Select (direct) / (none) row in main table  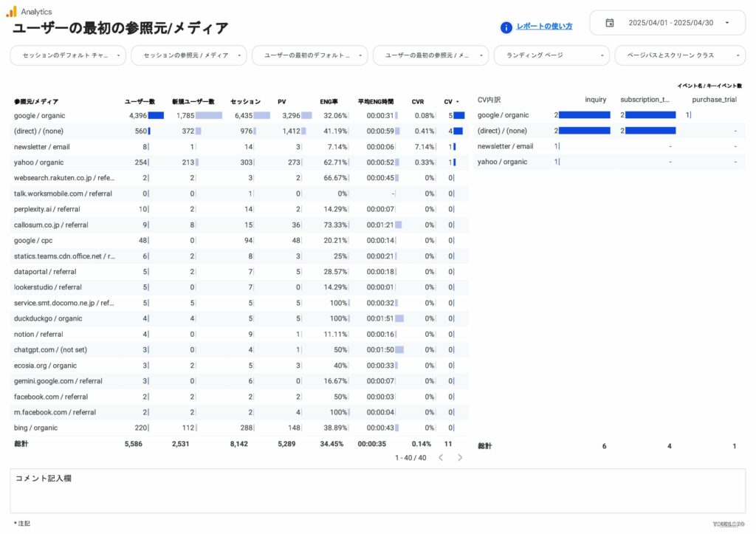tap(240, 131)
